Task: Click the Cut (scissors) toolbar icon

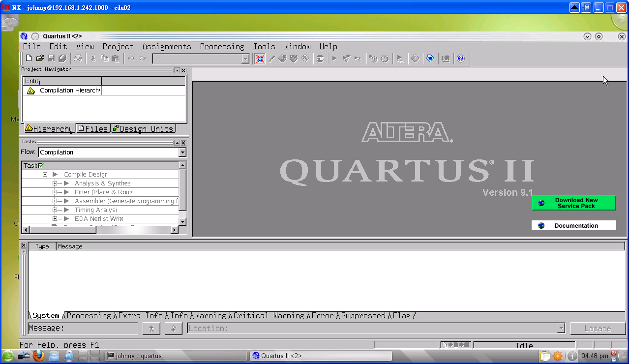Action: 93,59
